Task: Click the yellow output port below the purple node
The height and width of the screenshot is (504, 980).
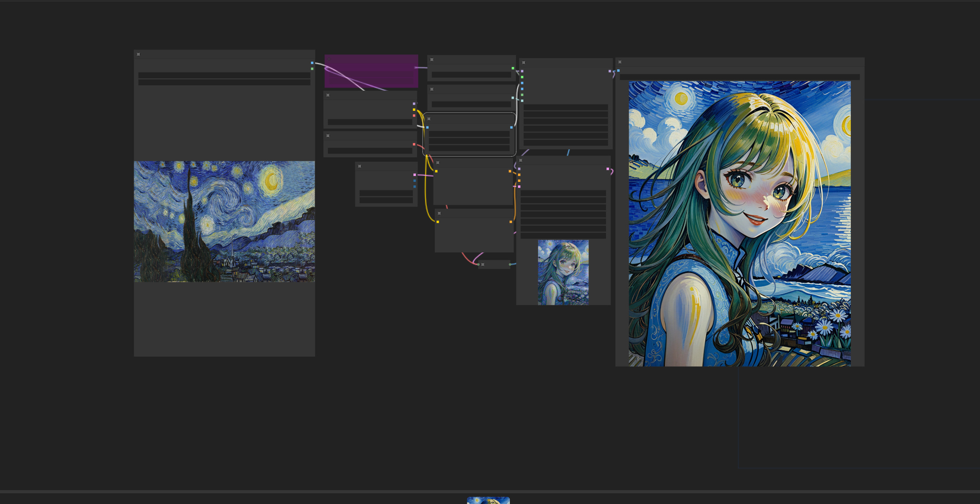Action: click(414, 109)
